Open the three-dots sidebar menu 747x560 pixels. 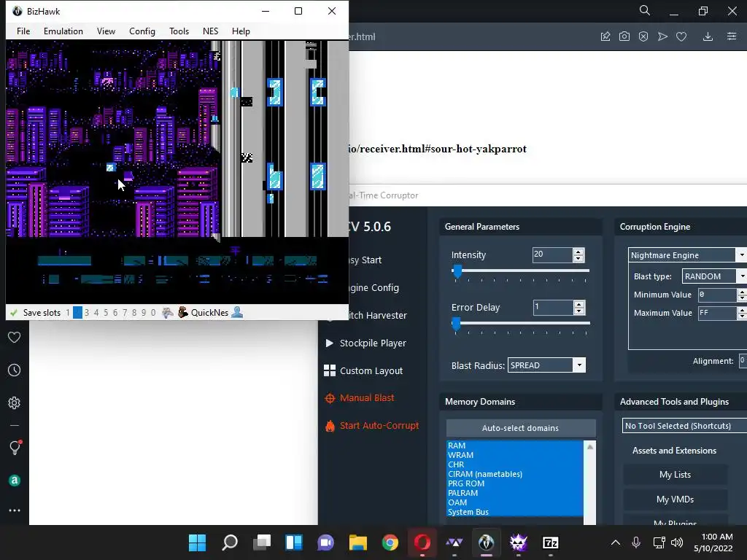pos(15,510)
